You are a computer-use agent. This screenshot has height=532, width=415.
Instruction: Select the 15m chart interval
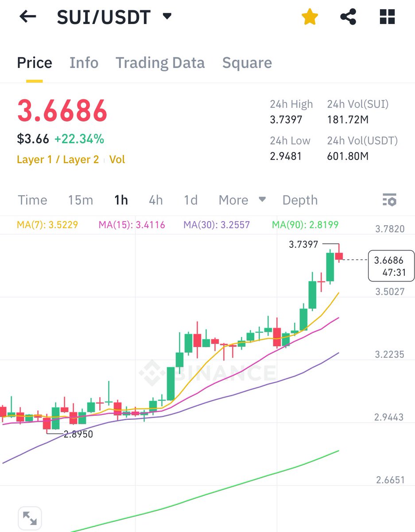click(x=81, y=200)
